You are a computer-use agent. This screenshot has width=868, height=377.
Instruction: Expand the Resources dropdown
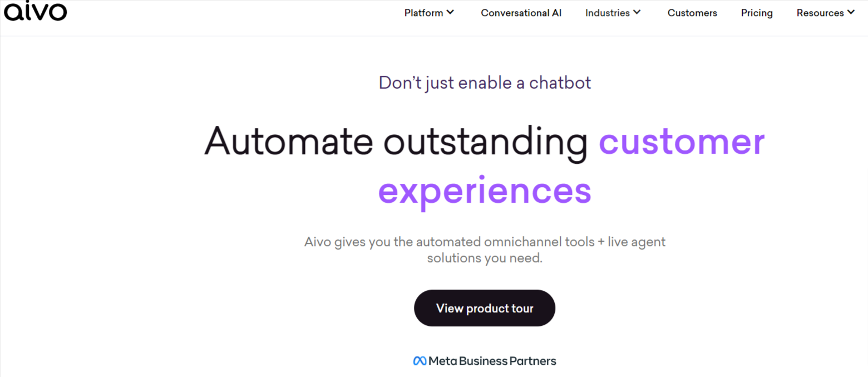pyautogui.click(x=825, y=12)
